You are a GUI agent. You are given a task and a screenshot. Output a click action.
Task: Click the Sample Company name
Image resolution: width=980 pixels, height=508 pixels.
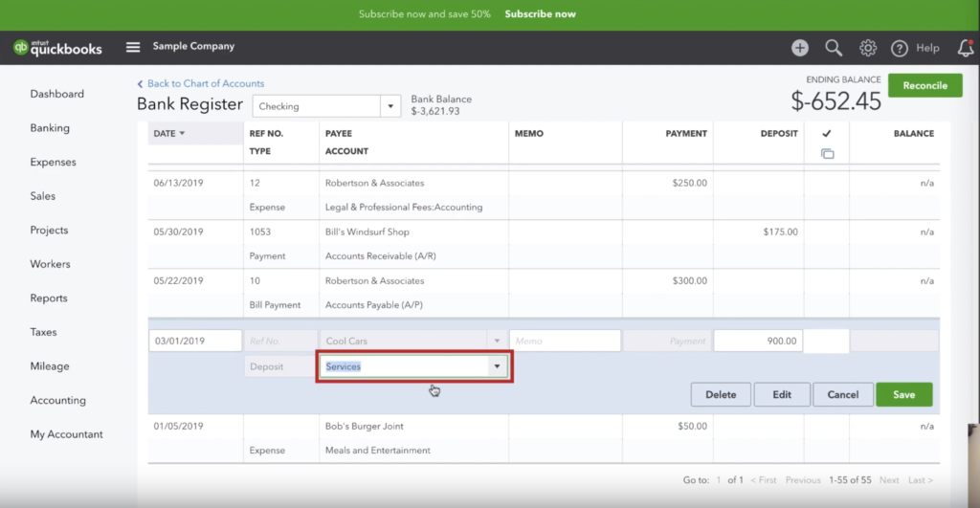tap(193, 46)
